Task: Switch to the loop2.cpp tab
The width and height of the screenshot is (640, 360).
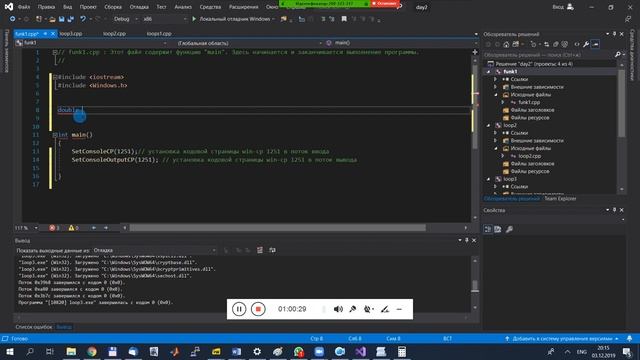Action: point(114,33)
